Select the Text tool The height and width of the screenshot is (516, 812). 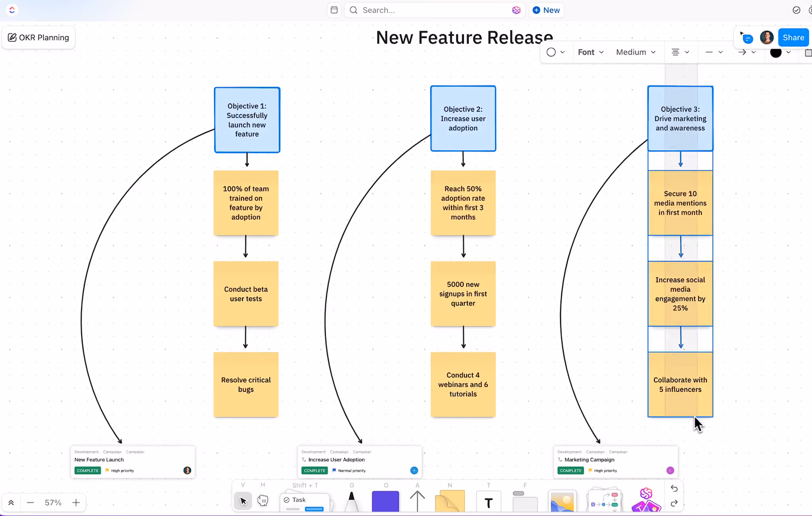488,502
